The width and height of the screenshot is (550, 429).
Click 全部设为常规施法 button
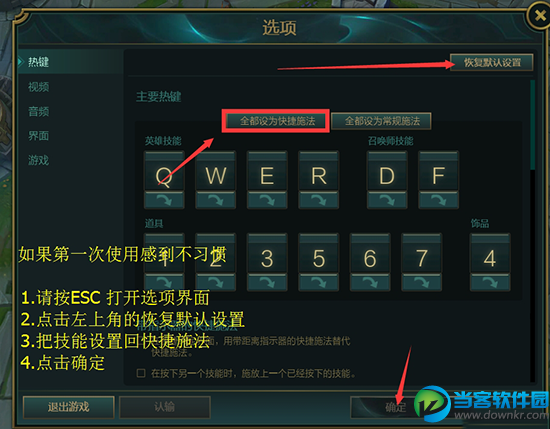382,121
